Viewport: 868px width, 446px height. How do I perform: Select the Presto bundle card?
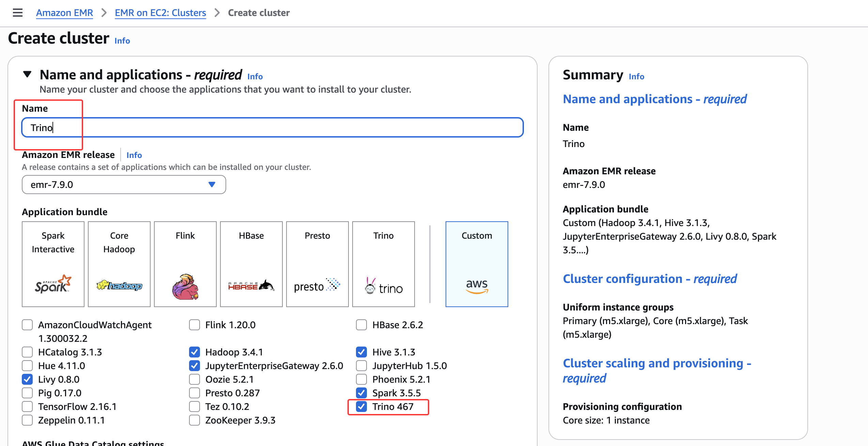tap(317, 264)
